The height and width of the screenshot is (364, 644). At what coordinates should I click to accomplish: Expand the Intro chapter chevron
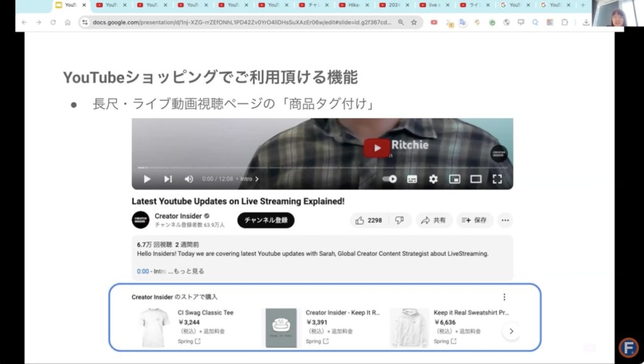257,179
